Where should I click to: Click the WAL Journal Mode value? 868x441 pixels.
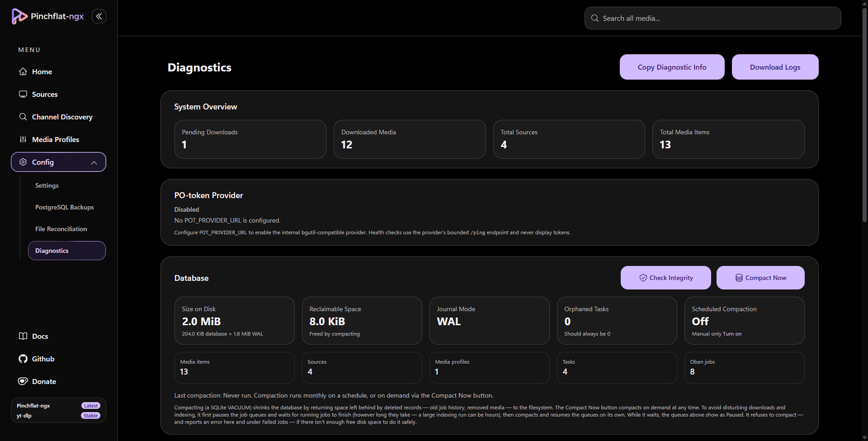[x=449, y=322]
